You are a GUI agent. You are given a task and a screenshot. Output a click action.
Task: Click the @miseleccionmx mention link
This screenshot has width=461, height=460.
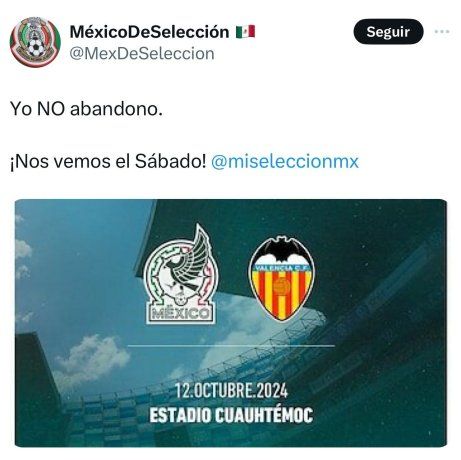tap(285, 161)
